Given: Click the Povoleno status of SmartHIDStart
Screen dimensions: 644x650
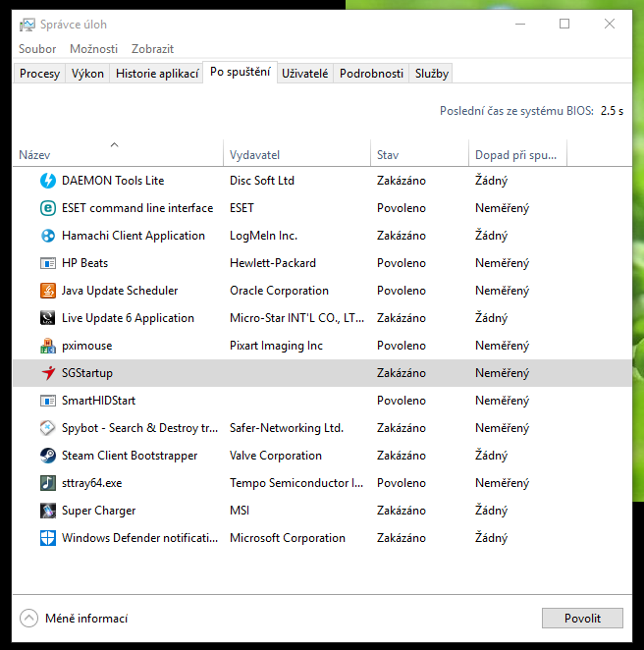Looking at the screenshot, I should point(402,401).
